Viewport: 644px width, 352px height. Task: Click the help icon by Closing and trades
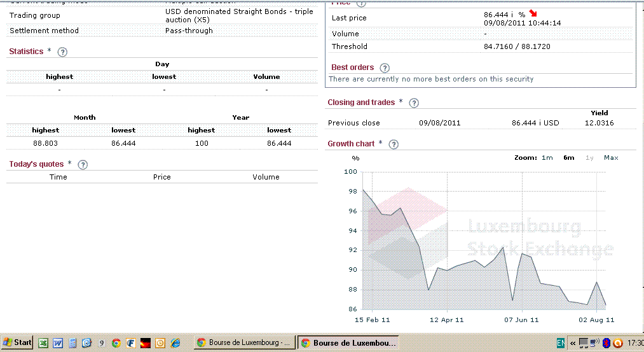pyautogui.click(x=414, y=103)
